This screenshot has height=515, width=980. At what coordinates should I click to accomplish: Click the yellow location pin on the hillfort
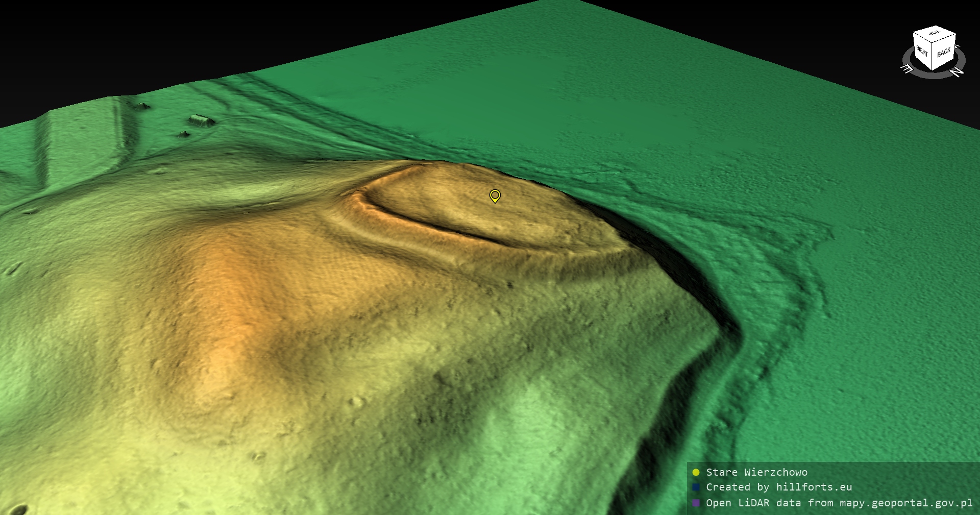click(495, 195)
